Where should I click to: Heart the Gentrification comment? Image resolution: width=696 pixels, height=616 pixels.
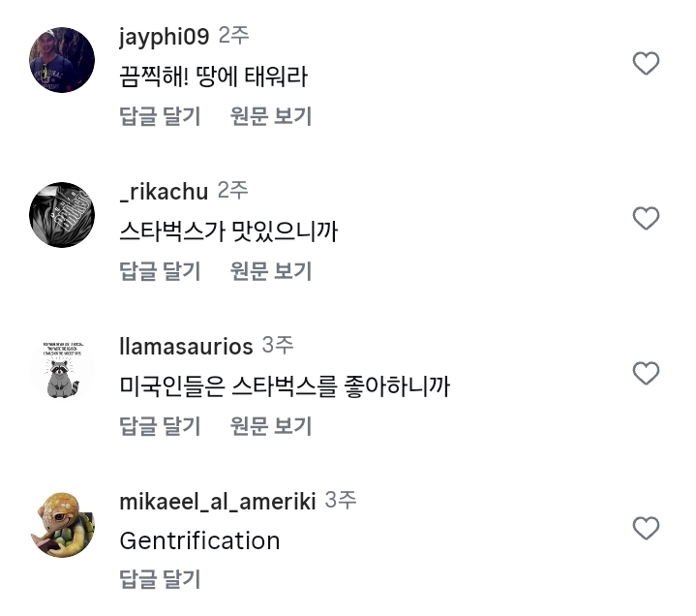[646, 529]
